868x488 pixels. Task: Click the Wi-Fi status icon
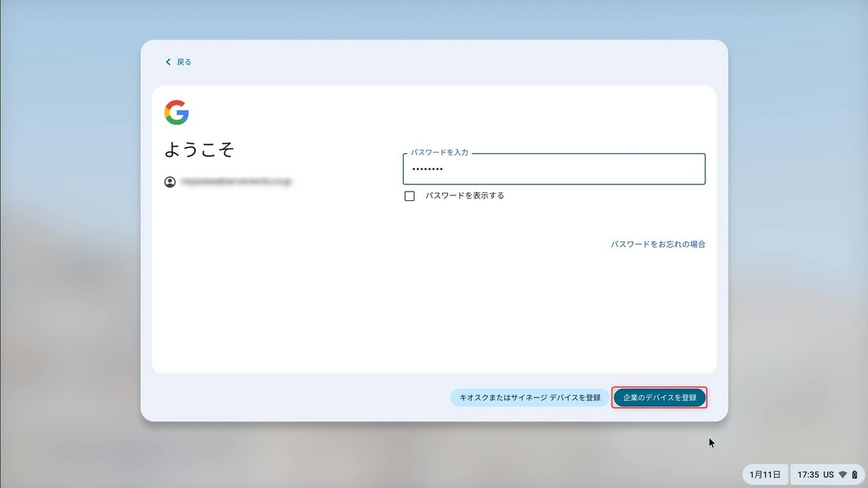tap(843, 475)
